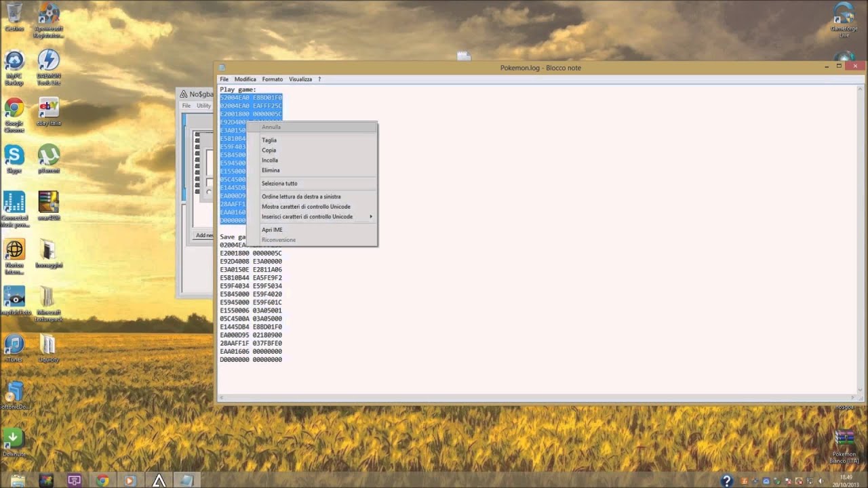Image resolution: width=868 pixels, height=488 pixels.
Task: Open Apowersoft recorder desktop shortcut
Action: (48, 19)
